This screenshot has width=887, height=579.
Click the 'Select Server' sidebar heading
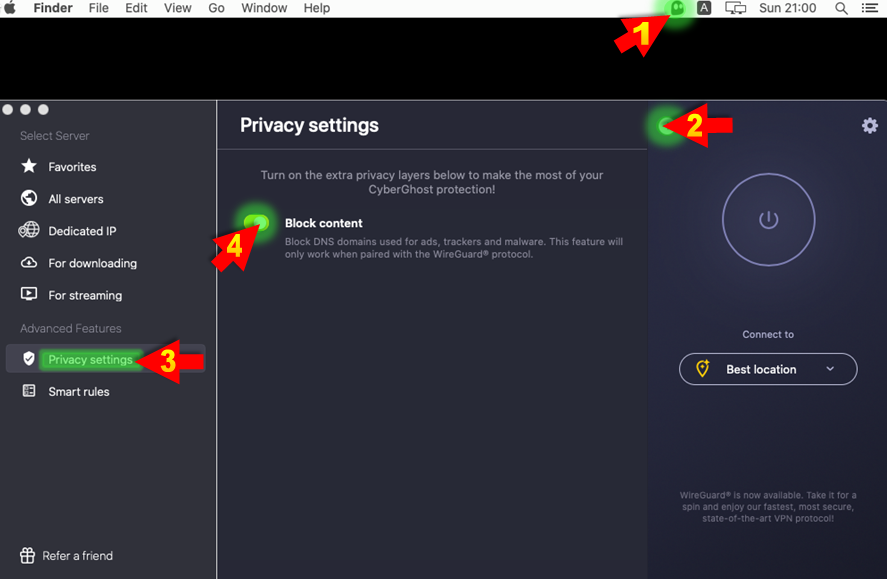54,136
